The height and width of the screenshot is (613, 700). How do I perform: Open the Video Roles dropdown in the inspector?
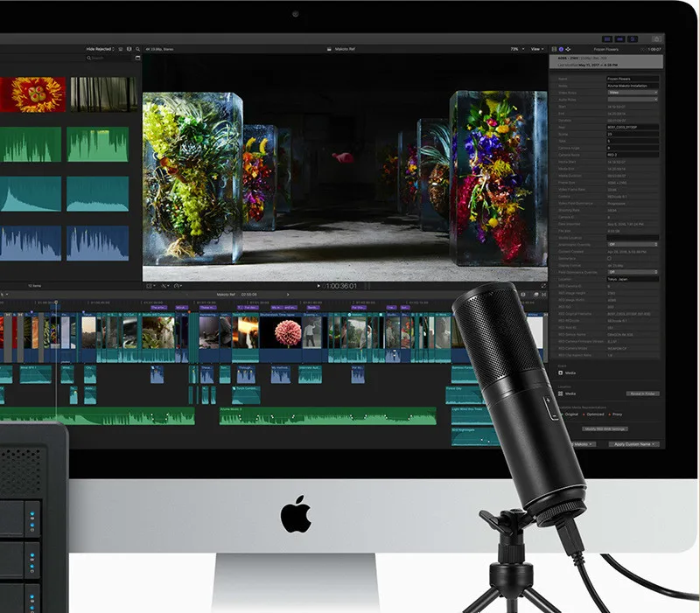[x=633, y=93]
